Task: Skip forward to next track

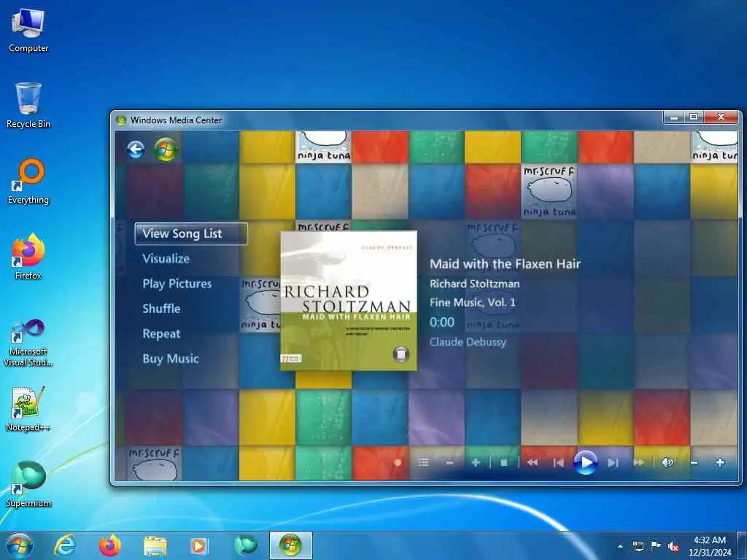Action: pos(613,462)
